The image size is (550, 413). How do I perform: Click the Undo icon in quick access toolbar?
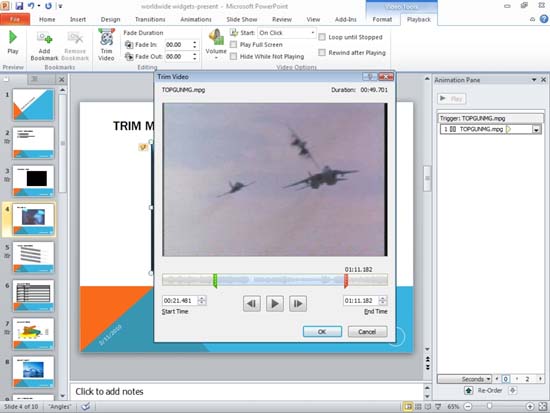tap(31, 6)
